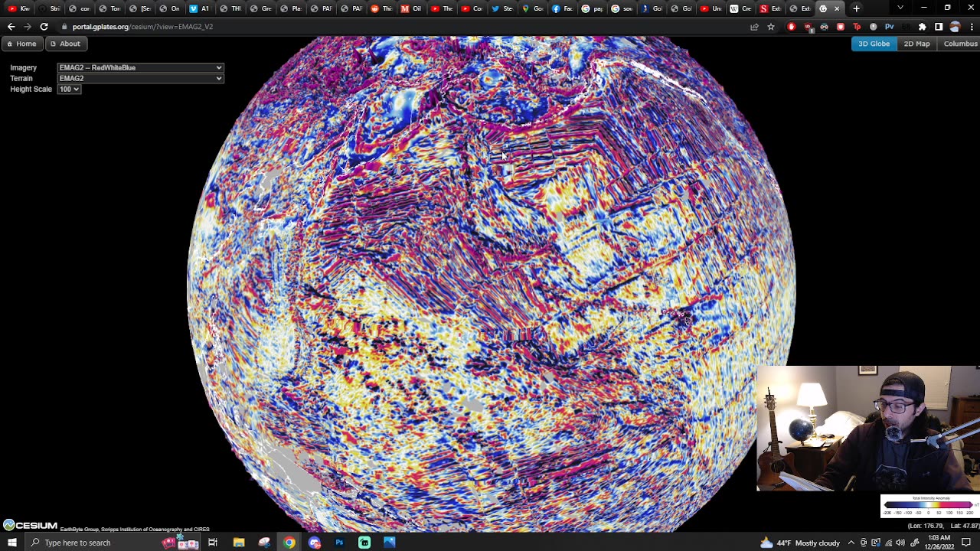Open the Extensions puzzle-piece menu

(922, 27)
